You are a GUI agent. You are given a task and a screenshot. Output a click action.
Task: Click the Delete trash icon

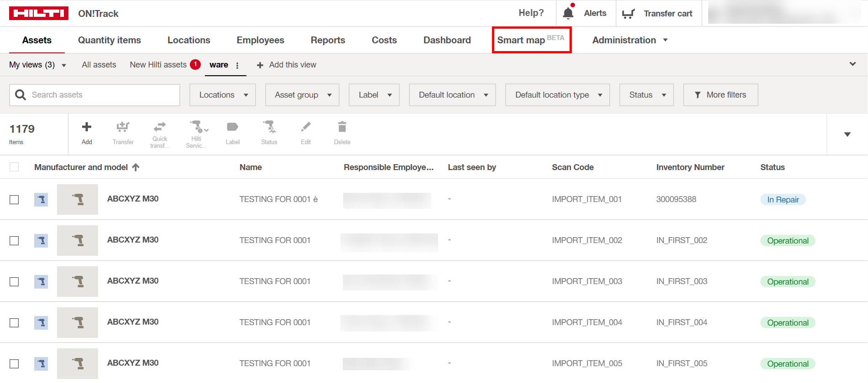click(x=342, y=127)
